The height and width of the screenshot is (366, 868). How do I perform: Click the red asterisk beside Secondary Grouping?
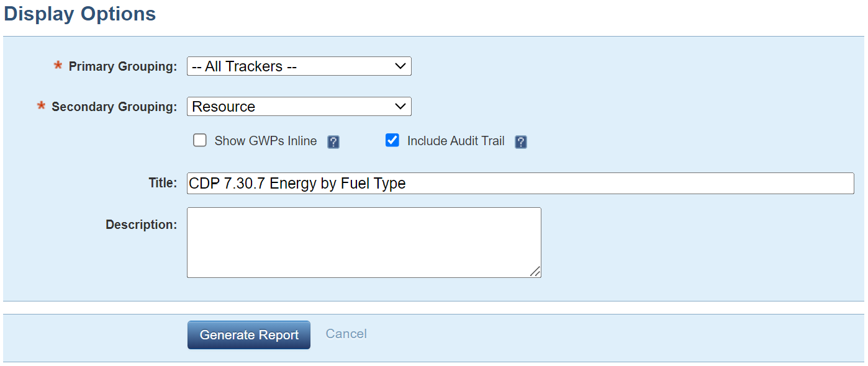(x=42, y=105)
